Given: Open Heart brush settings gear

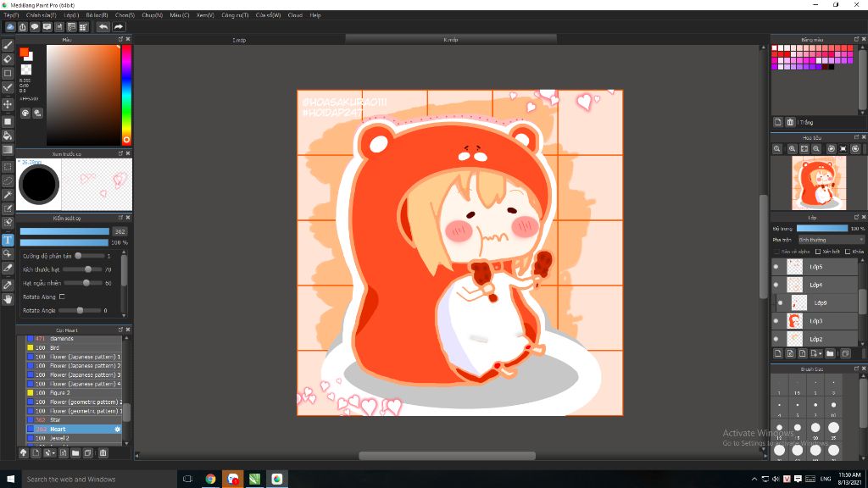Looking at the screenshot, I should pyautogui.click(x=117, y=429).
